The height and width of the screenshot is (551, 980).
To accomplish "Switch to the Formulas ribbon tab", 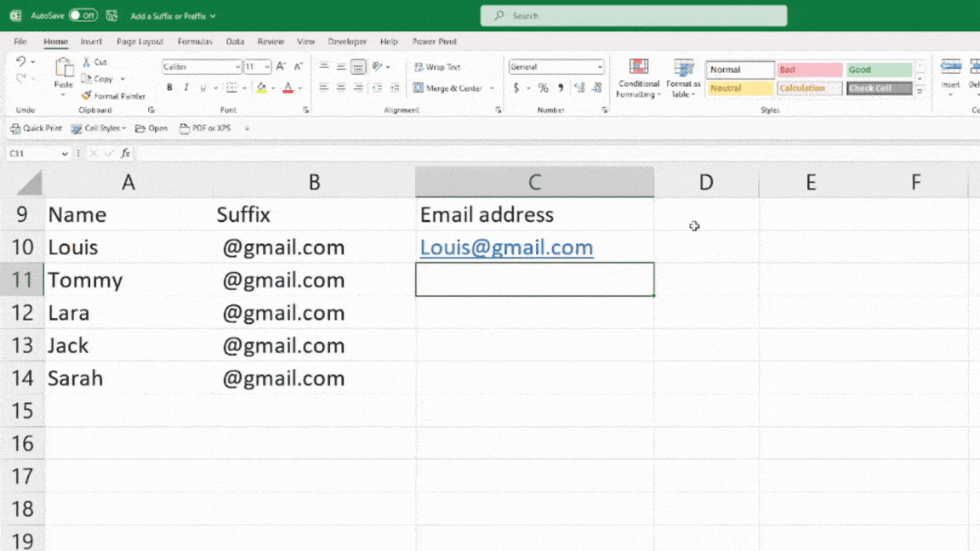I will point(195,41).
